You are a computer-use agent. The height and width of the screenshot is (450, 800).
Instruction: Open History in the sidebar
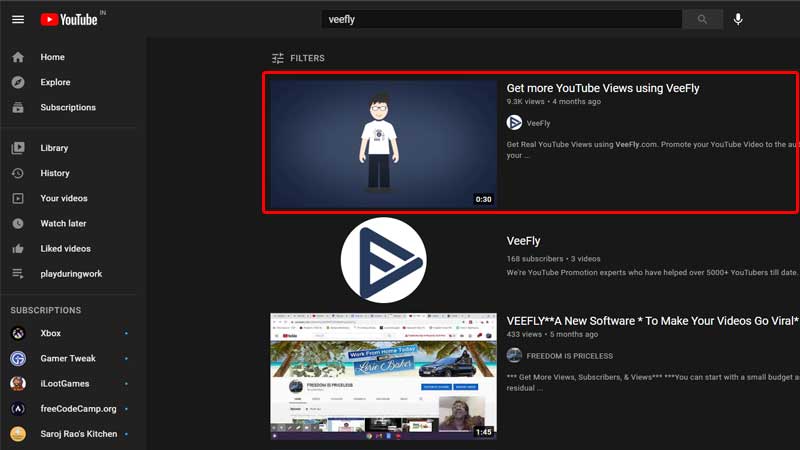click(55, 173)
